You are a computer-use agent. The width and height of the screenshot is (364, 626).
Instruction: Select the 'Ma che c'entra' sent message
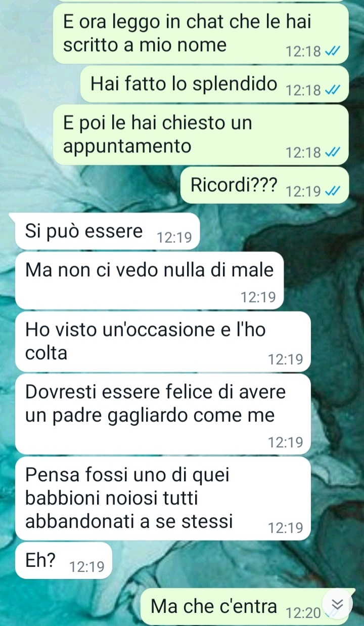(x=244, y=607)
